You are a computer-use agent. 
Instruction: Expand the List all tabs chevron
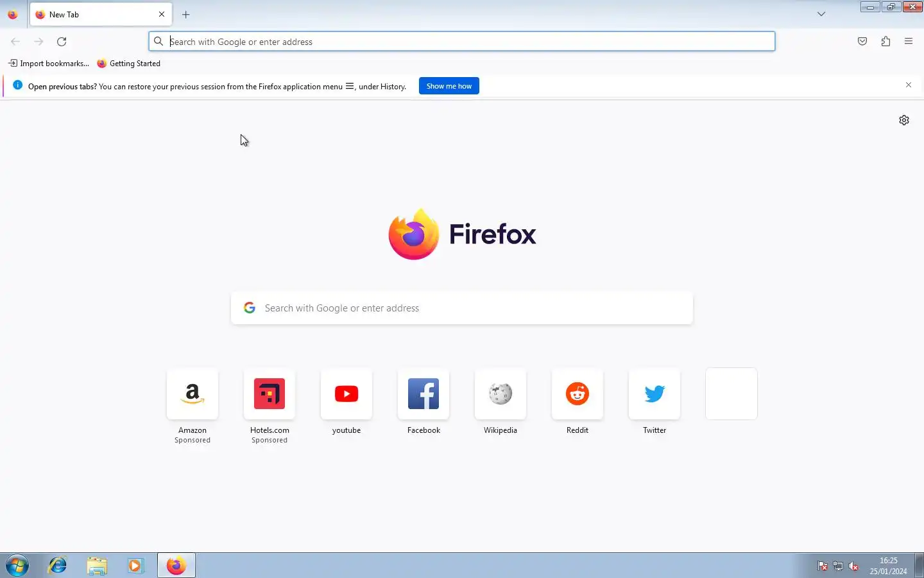[821, 14]
